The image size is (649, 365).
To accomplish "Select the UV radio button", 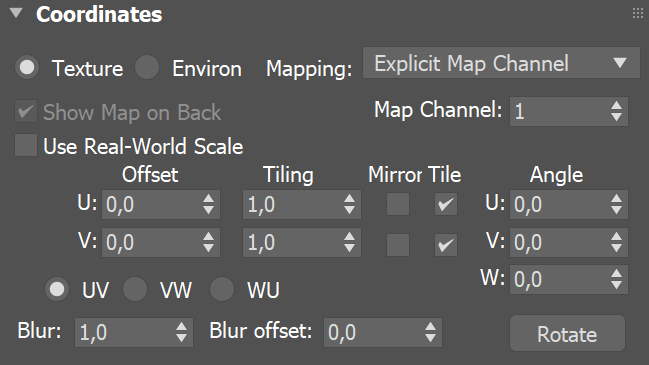I will [x=57, y=289].
